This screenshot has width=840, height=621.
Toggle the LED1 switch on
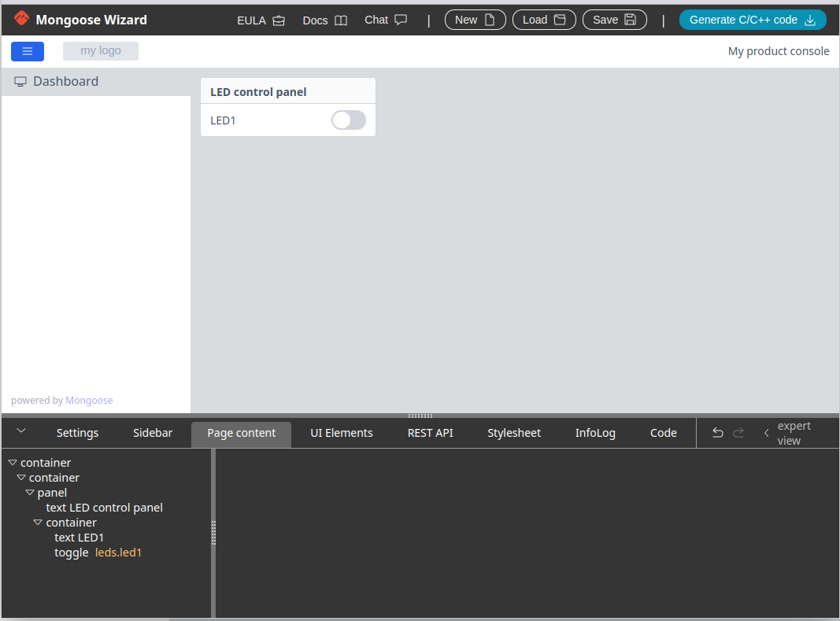tap(349, 120)
